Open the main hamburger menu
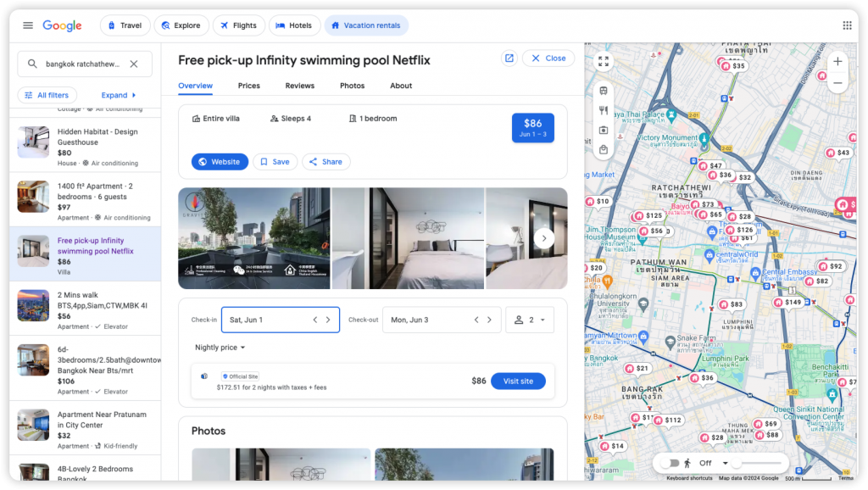 tap(28, 25)
